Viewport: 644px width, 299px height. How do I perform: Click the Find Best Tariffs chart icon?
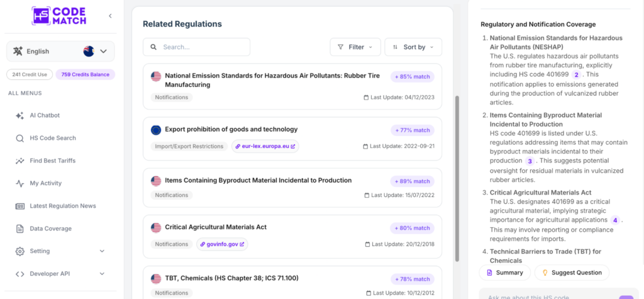pyautogui.click(x=19, y=161)
